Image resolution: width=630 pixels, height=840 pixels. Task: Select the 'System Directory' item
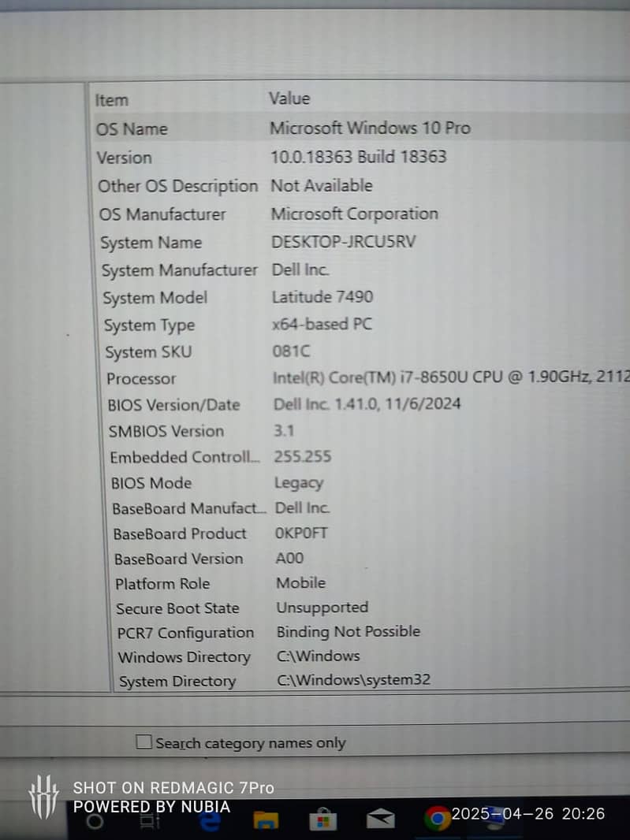coord(177,682)
